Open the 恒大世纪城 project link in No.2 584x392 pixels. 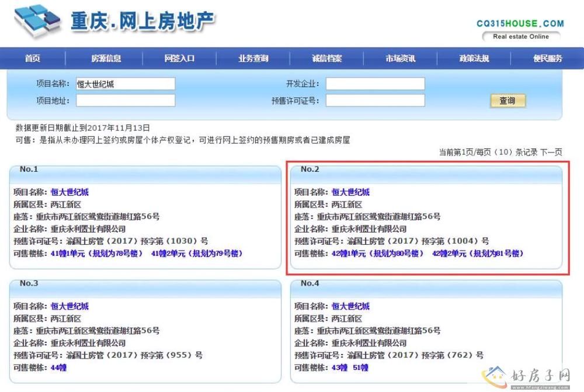[x=350, y=192]
